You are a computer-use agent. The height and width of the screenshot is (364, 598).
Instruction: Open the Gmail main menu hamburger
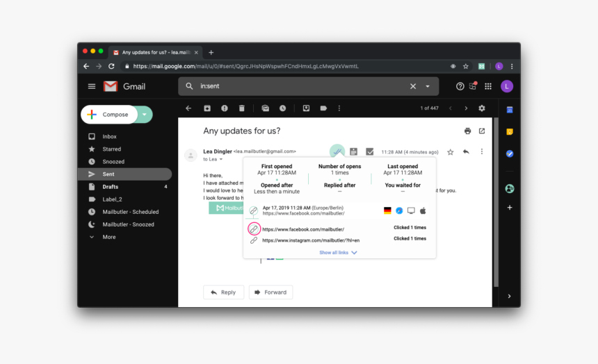tap(92, 87)
